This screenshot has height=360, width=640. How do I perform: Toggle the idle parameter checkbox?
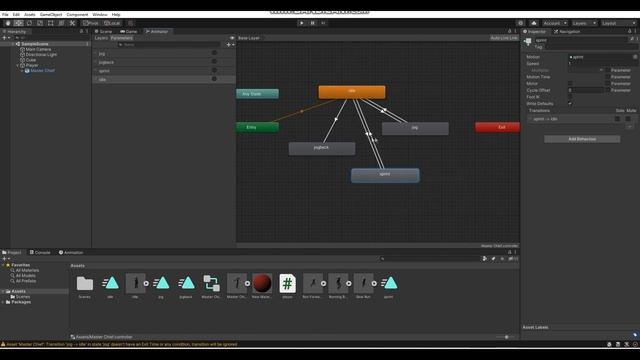coord(214,79)
